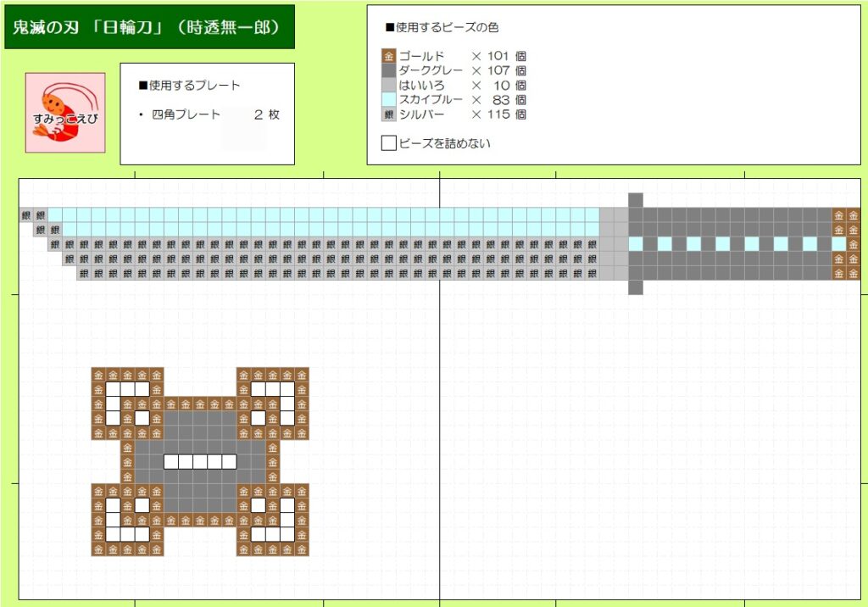
Task: Click the gold count × 101 個
Action: tap(498, 56)
